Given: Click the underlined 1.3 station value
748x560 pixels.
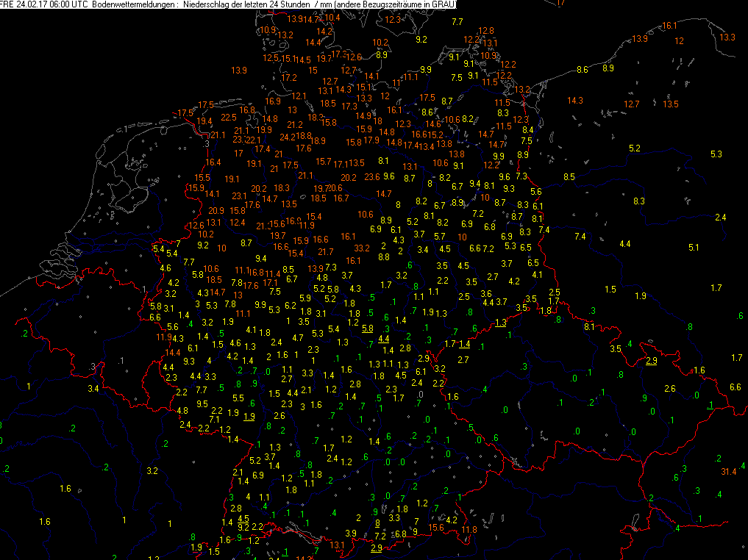Looking at the screenshot, I should click(x=501, y=323).
